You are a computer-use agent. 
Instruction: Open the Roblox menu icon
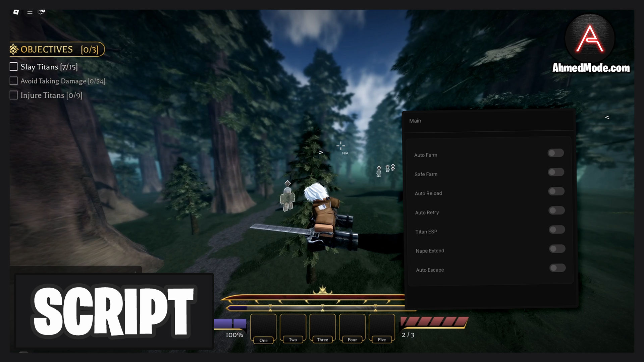(x=16, y=12)
